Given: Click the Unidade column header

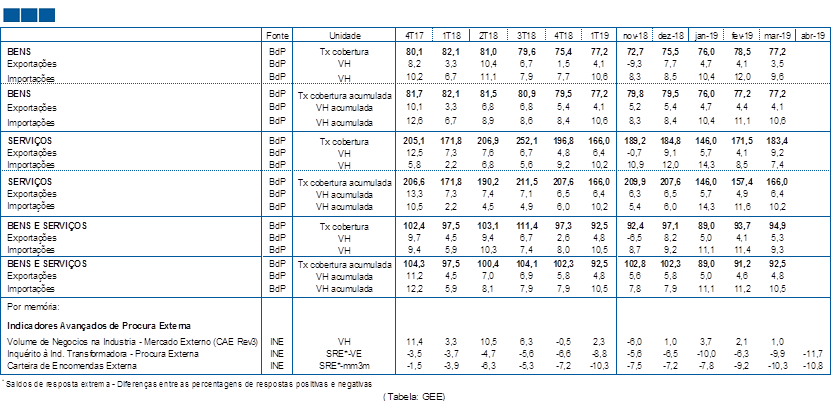Looking at the screenshot, I should pos(345,36).
